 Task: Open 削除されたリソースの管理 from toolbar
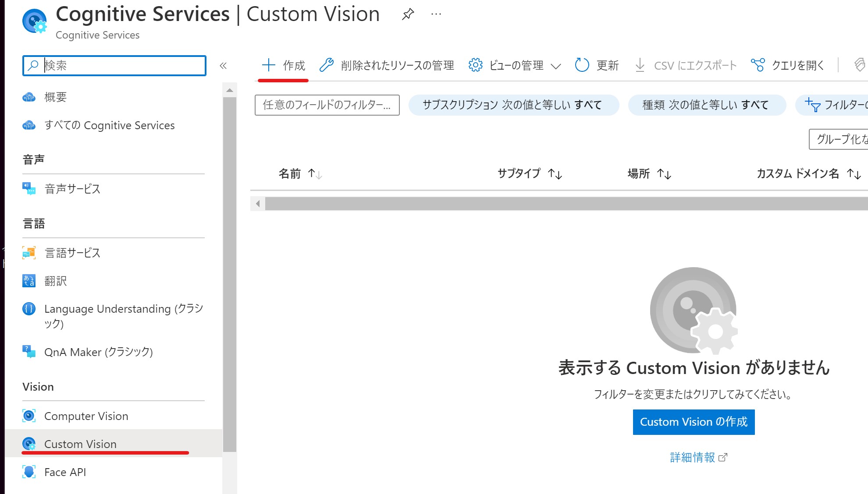[x=387, y=66]
